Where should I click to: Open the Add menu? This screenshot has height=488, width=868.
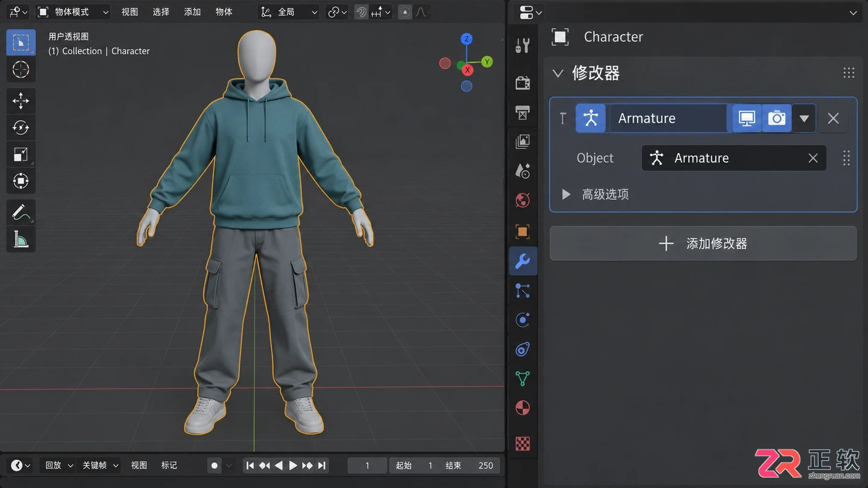192,12
